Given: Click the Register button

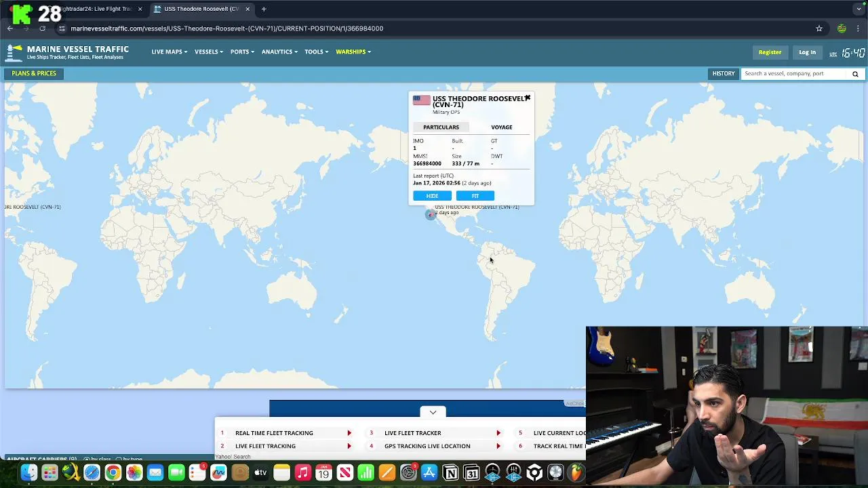Looking at the screenshot, I should click(x=770, y=52).
